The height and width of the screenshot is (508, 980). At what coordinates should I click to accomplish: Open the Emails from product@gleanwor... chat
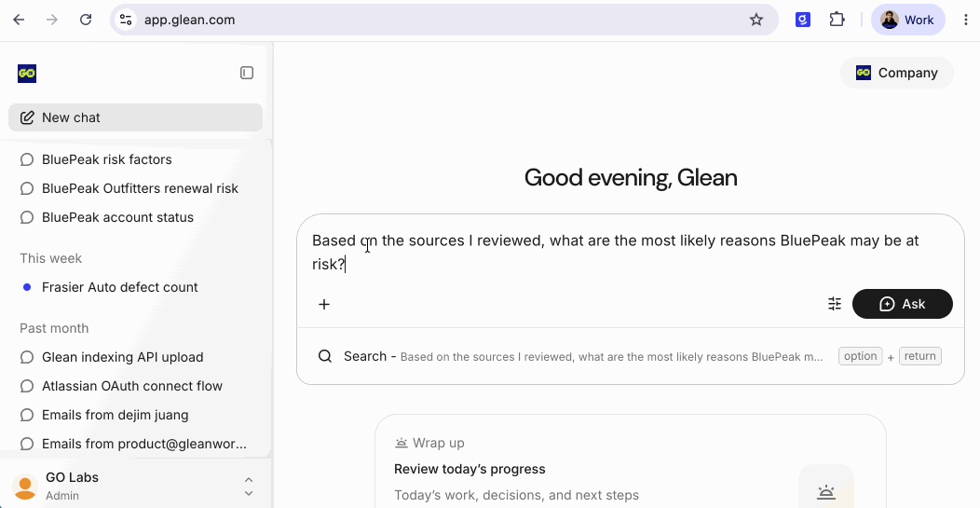(135, 444)
